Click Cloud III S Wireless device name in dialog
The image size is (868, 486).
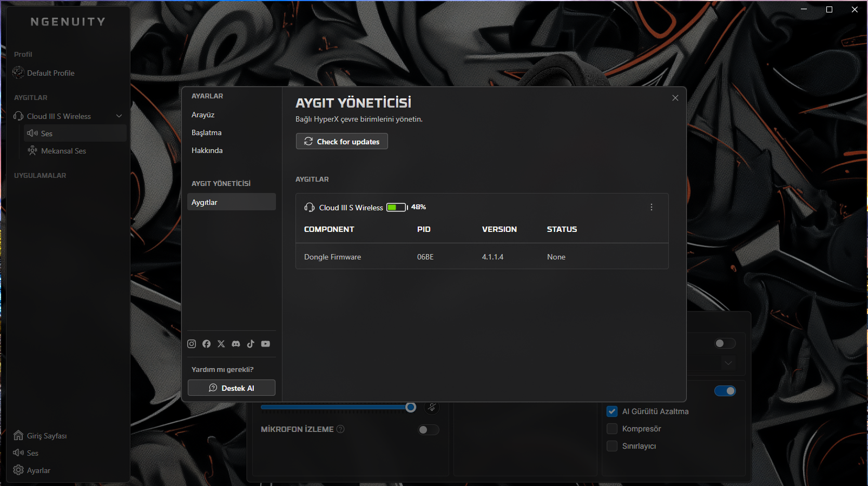pos(351,208)
